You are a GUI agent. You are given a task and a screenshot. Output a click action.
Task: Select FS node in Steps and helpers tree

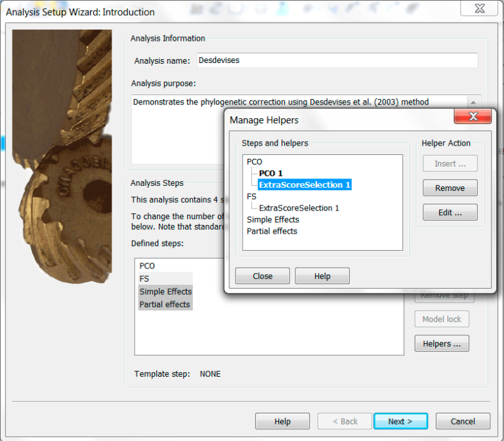point(252,196)
